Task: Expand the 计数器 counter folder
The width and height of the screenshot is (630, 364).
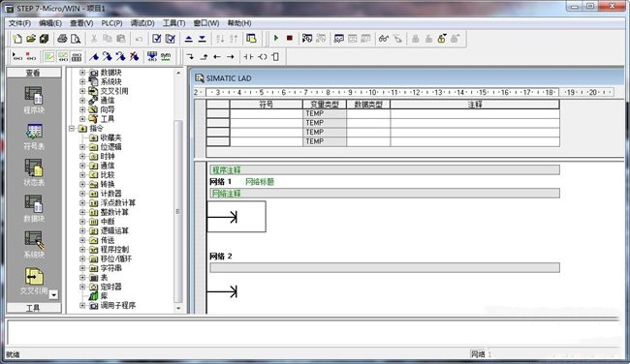Action: point(82,194)
